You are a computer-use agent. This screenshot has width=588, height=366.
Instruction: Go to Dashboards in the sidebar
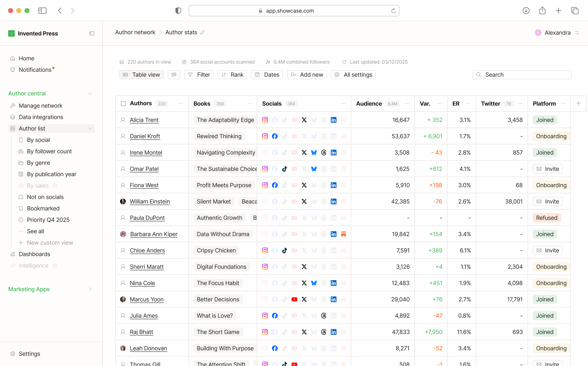[35, 254]
